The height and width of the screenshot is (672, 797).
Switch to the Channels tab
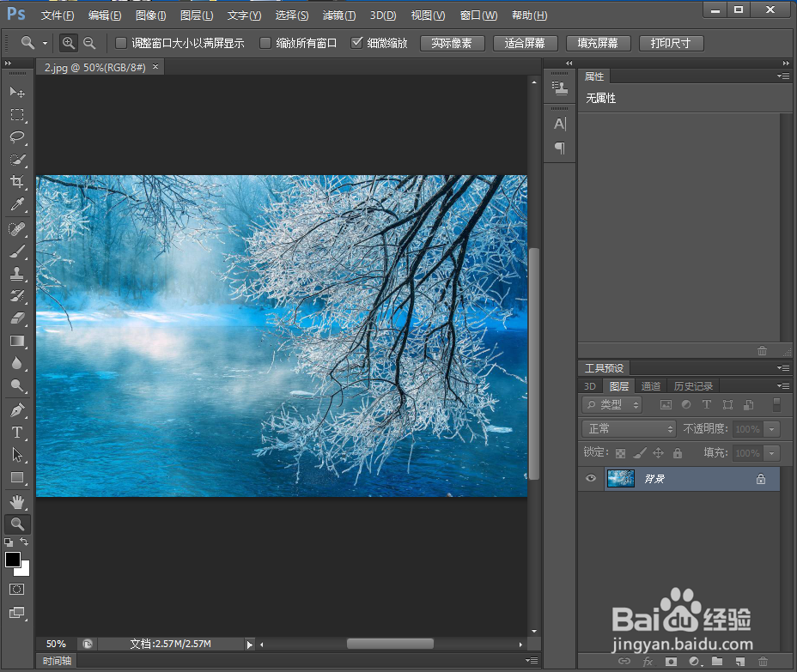tap(651, 386)
